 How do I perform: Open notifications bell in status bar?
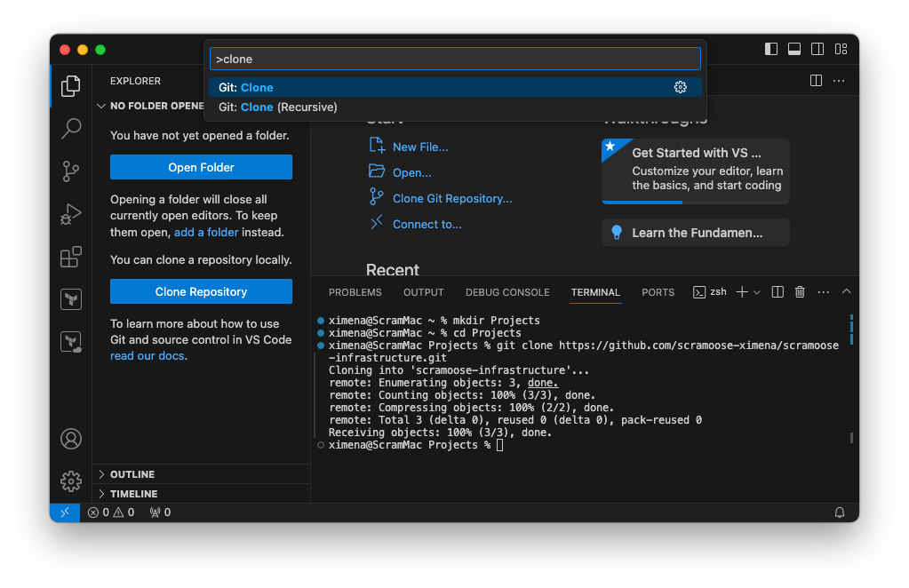tap(839, 513)
